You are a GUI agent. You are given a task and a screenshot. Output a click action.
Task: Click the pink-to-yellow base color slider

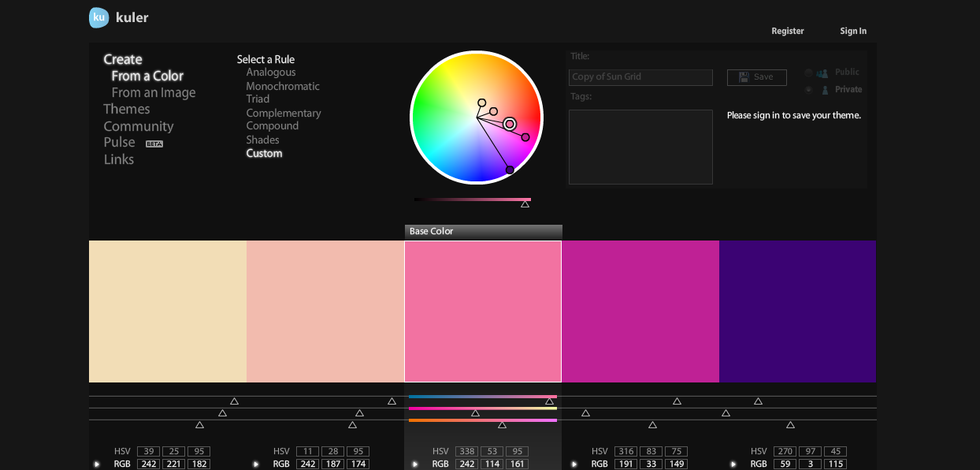(483, 408)
